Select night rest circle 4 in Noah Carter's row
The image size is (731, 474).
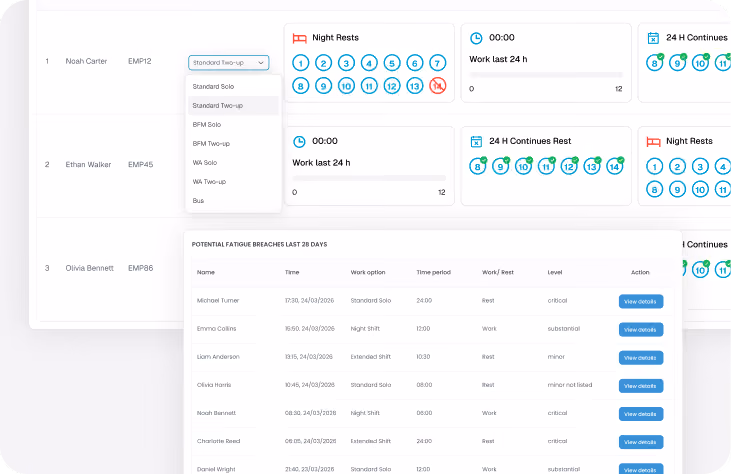pos(369,63)
